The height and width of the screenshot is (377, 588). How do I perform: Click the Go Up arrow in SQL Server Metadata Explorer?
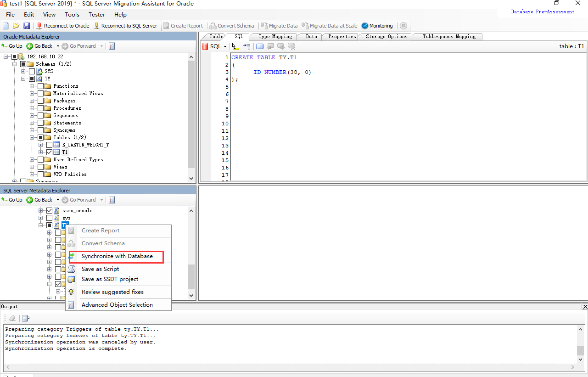pos(5,200)
